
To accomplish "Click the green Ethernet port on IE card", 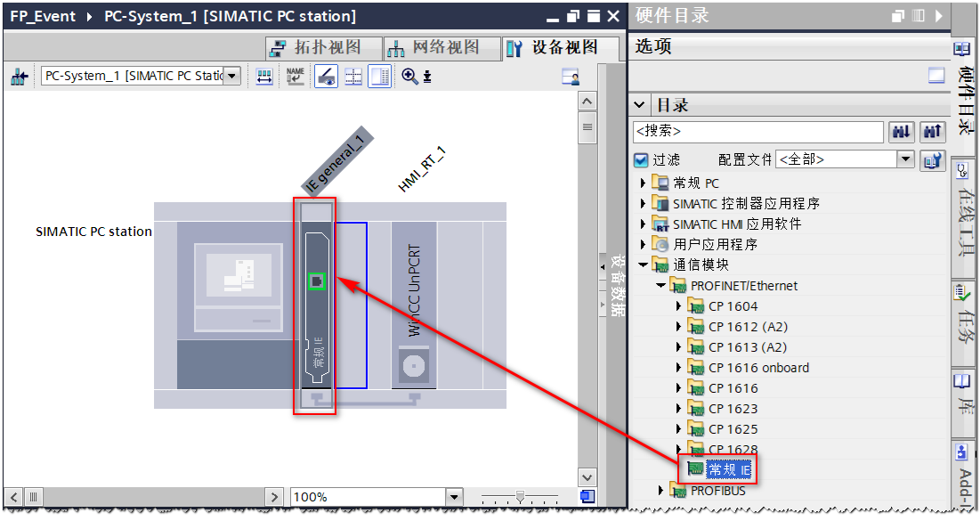I will (x=317, y=282).
